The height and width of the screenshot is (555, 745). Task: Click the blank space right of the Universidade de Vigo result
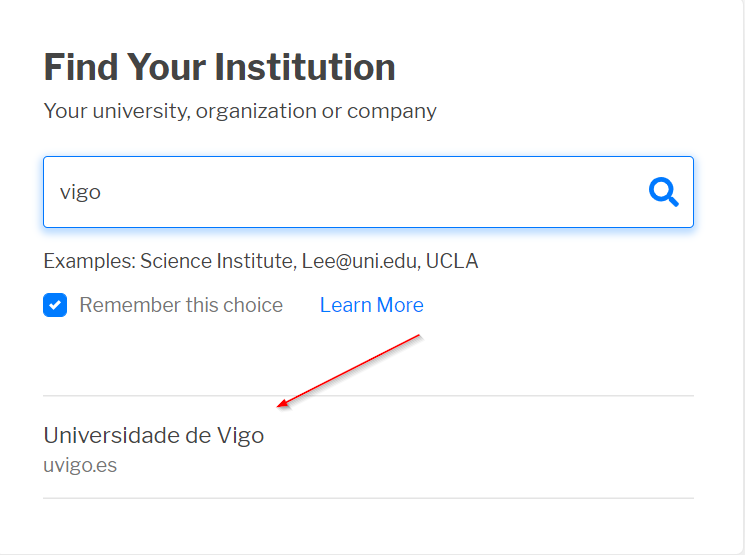coord(500,447)
